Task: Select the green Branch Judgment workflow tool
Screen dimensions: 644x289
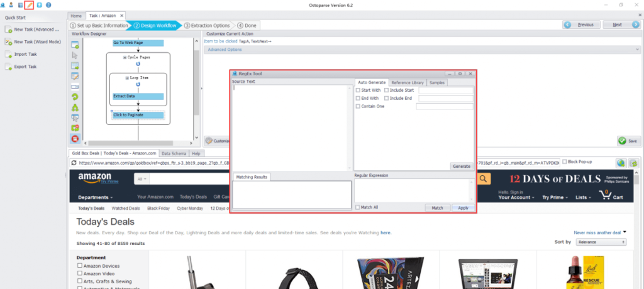Action: tap(75, 107)
